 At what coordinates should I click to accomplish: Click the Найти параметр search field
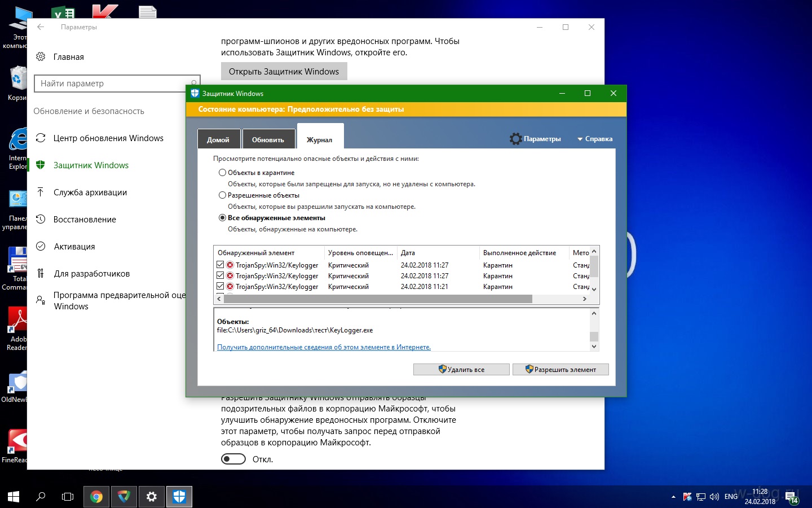pyautogui.click(x=117, y=84)
